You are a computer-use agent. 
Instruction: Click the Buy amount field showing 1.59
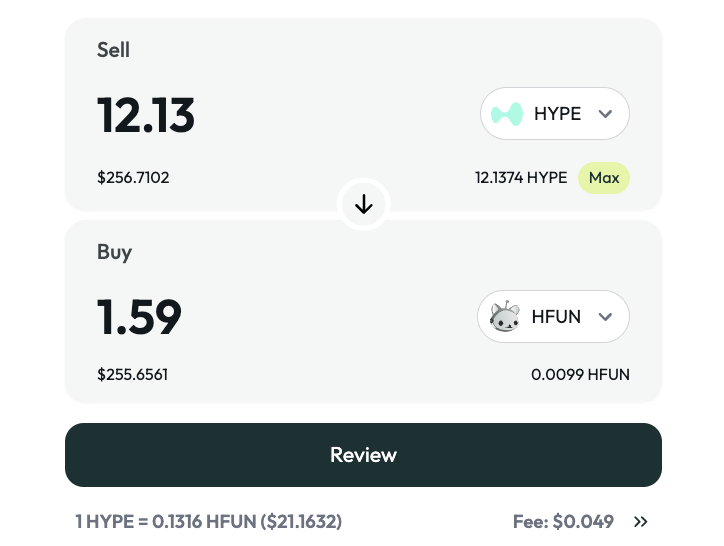(x=139, y=317)
